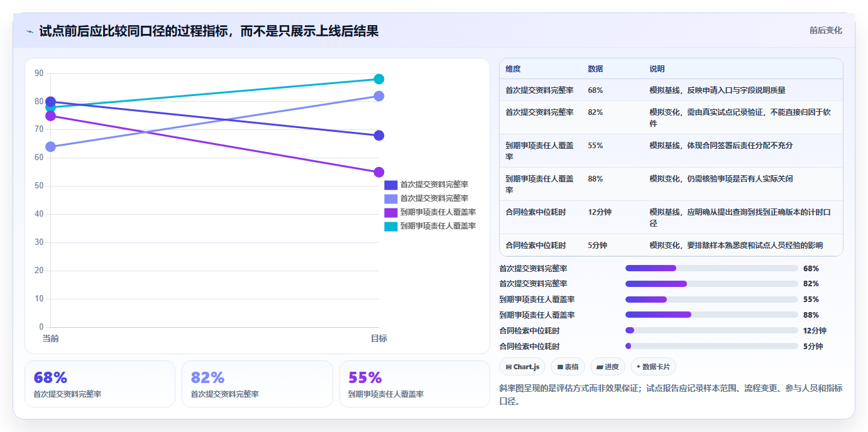The height and width of the screenshot is (432, 868).
Task: Click the progress bar labeled 55%
Action: [x=711, y=300]
